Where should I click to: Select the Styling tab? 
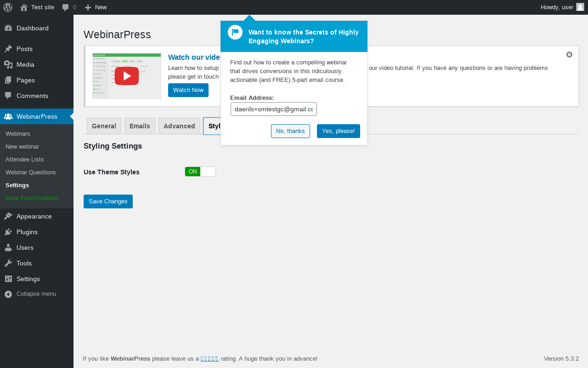[x=212, y=126]
